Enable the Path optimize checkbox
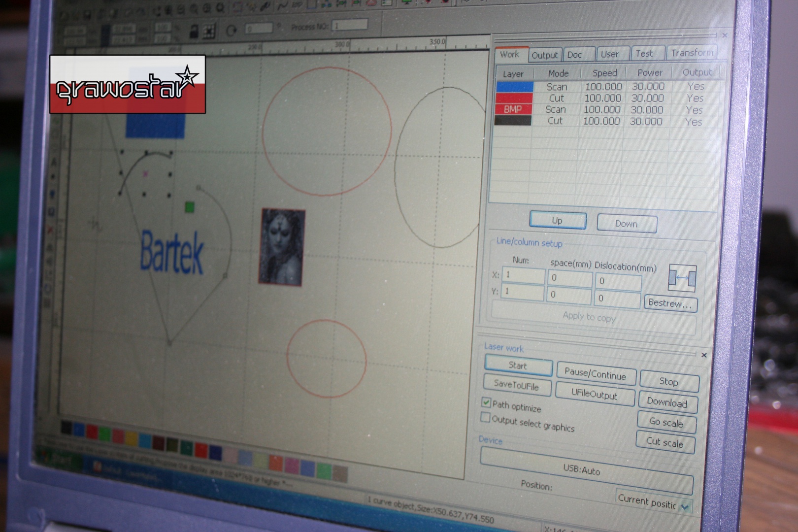This screenshot has height=532, width=798. (486, 402)
